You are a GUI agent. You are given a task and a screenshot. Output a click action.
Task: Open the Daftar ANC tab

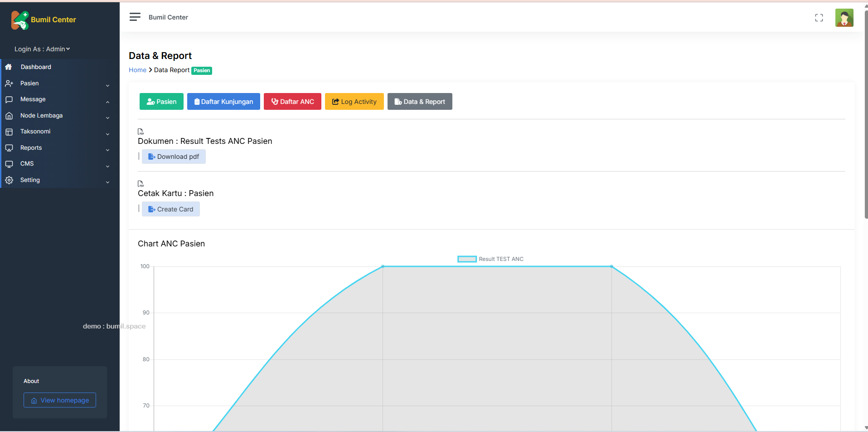(x=292, y=102)
